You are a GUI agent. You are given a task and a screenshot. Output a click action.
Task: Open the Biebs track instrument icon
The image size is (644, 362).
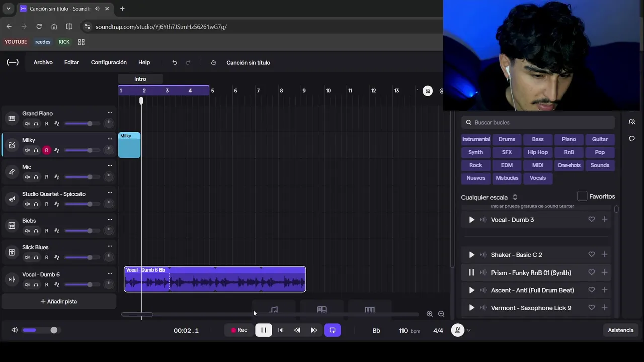(12, 225)
